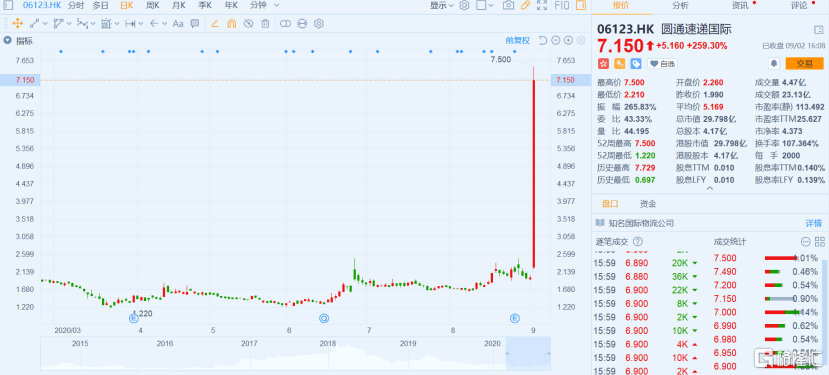The width and height of the screenshot is (829, 375).
Task: Toggle the orange pencil drawing mode
Action: point(525,5)
